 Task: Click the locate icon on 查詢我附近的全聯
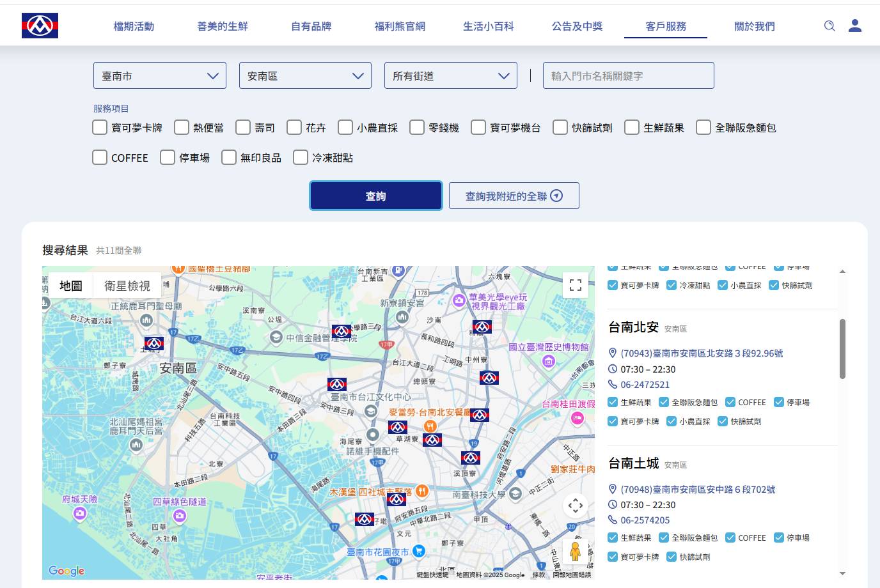pyautogui.click(x=556, y=196)
